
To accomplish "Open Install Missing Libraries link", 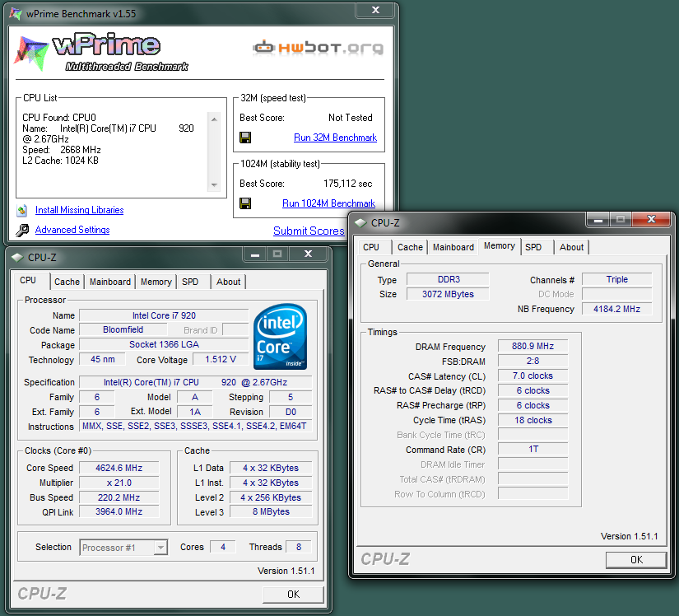I will tap(79, 210).
